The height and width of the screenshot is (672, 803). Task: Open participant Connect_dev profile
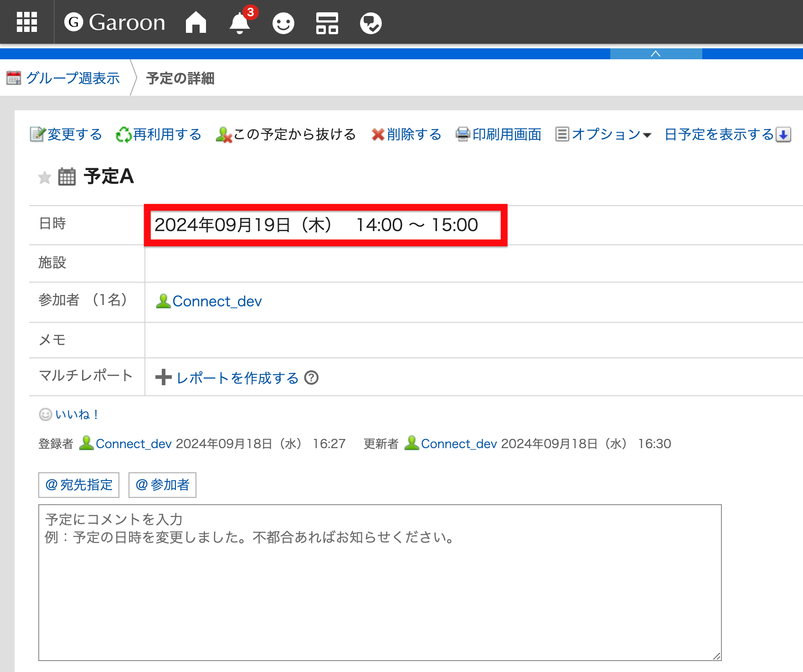point(217,301)
